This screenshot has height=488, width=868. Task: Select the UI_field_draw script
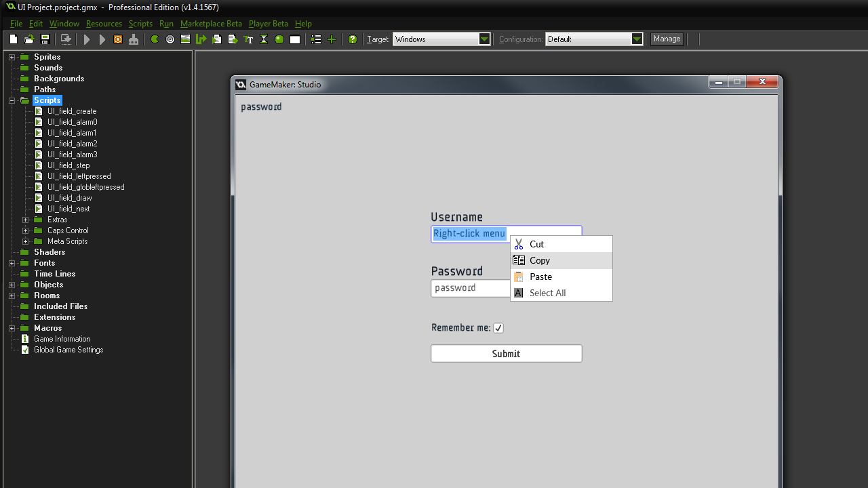click(69, 198)
